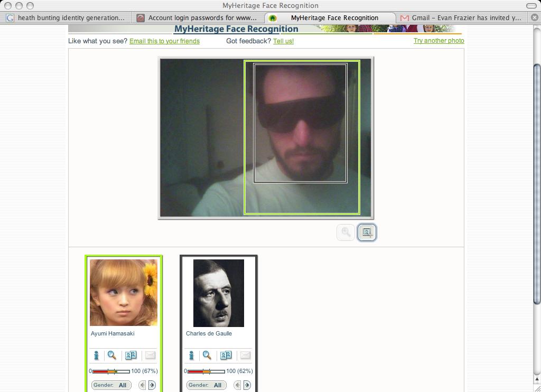Click next arrow in Charles de Gaulle card

click(247, 385)
